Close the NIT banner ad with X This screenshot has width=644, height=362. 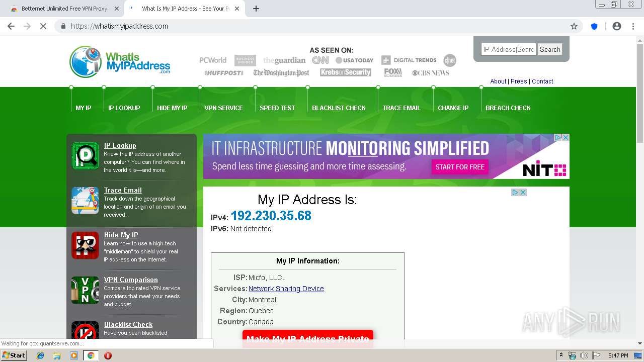566,137
